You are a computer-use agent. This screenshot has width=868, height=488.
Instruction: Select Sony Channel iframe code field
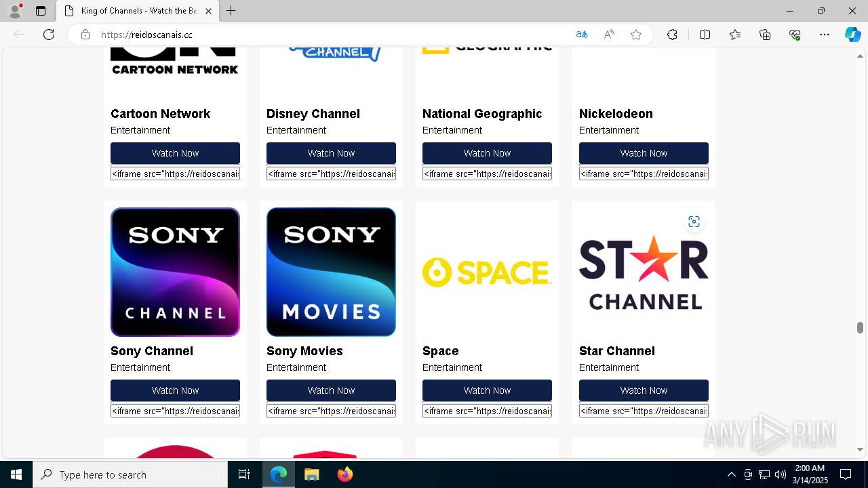tap(175, 411)
